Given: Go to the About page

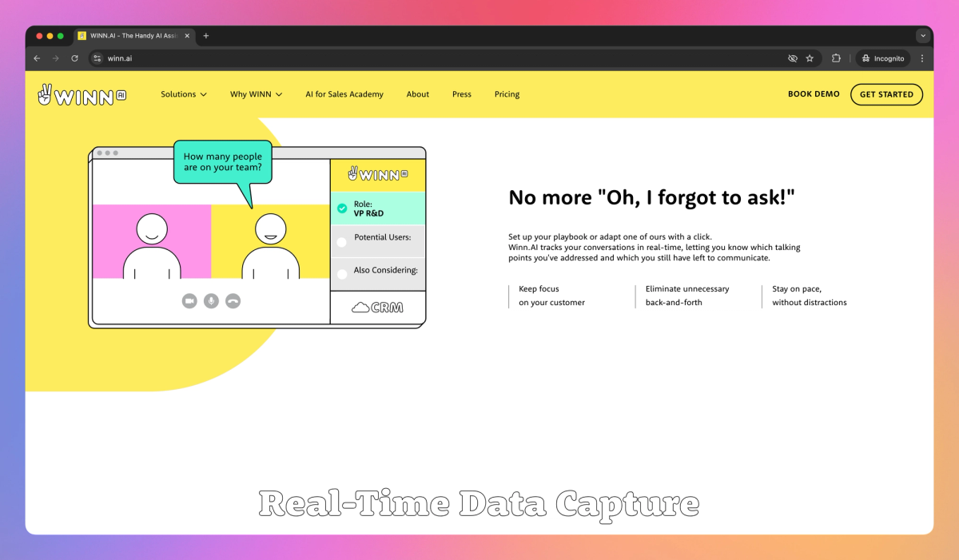Looking at the screenshot, I should tap(418, 94).
